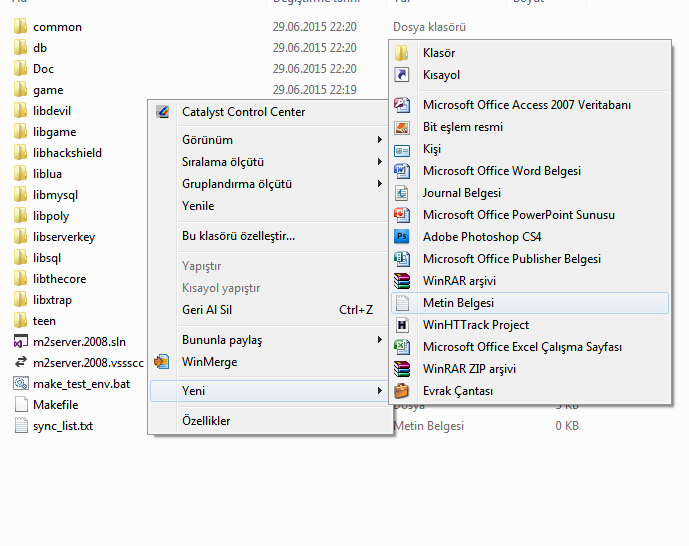Click the Adobe Photoshop CS4 icon
This screenshot has width=689, height=546.
402,237
